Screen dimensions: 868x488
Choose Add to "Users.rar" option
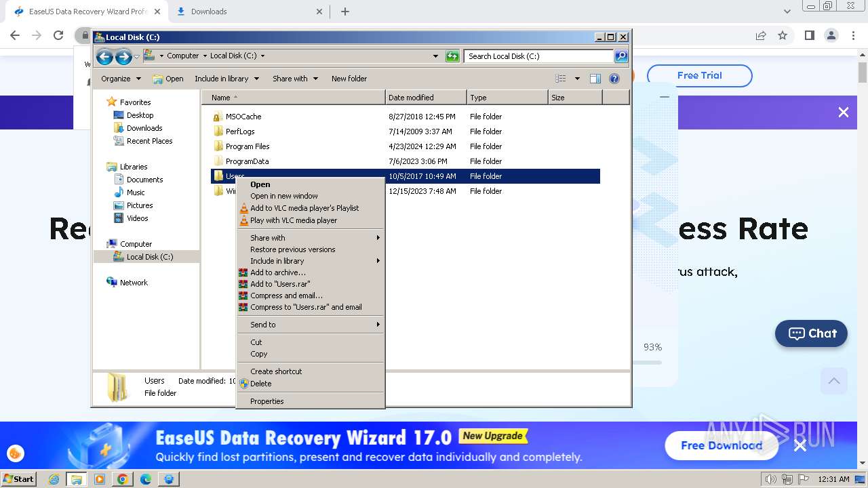coord(311,284)
